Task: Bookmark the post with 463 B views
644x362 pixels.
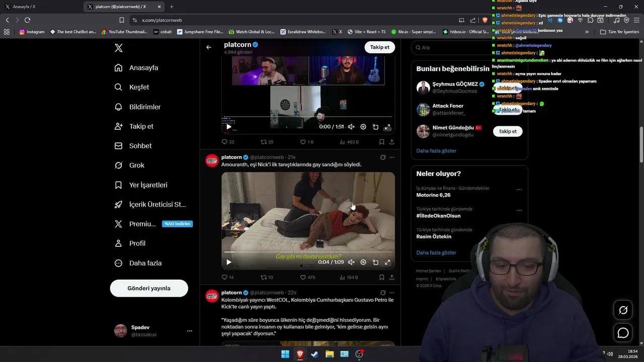Action: coord(382,142)
